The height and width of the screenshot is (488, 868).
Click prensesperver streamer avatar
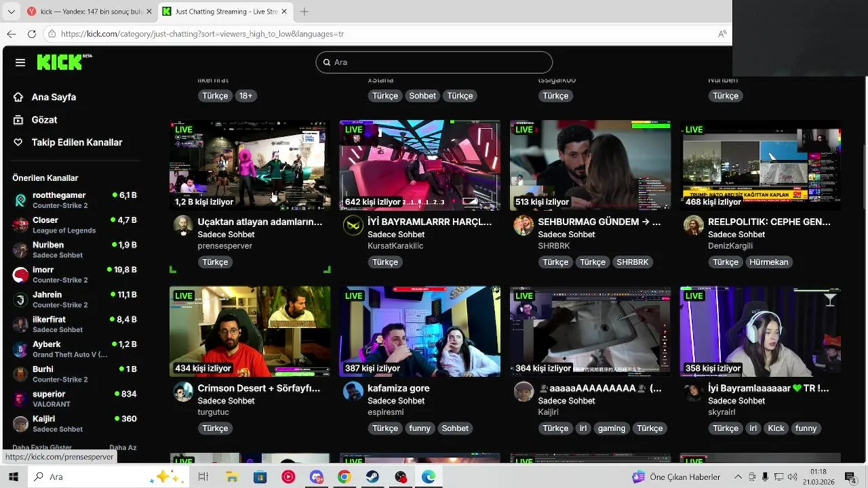point(183,225)
